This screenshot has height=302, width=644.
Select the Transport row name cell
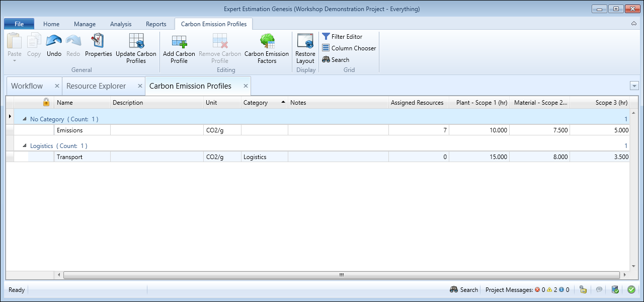82,157
